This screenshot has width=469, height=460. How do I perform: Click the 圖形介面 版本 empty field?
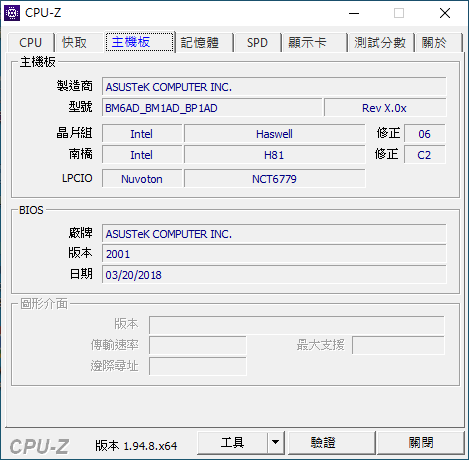tap(297, 325)
